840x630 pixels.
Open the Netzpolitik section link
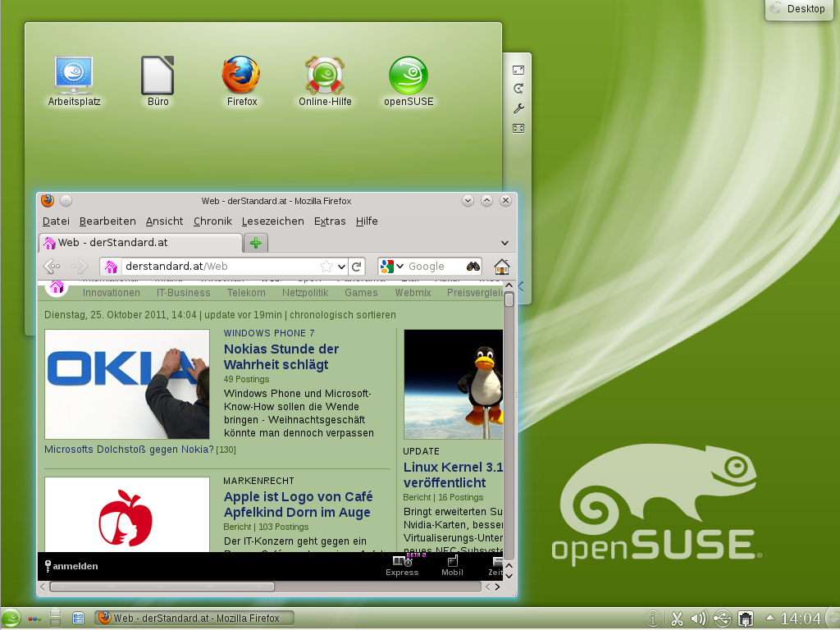tap(305, 293)
